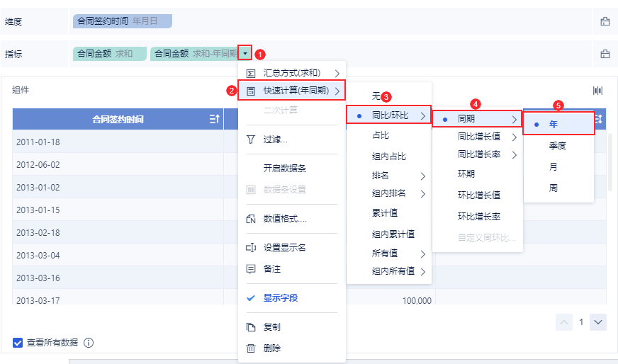Click the info icon beside 查看所有数据
This screenshot has height=364, width=618.
(x=89, y=343)
